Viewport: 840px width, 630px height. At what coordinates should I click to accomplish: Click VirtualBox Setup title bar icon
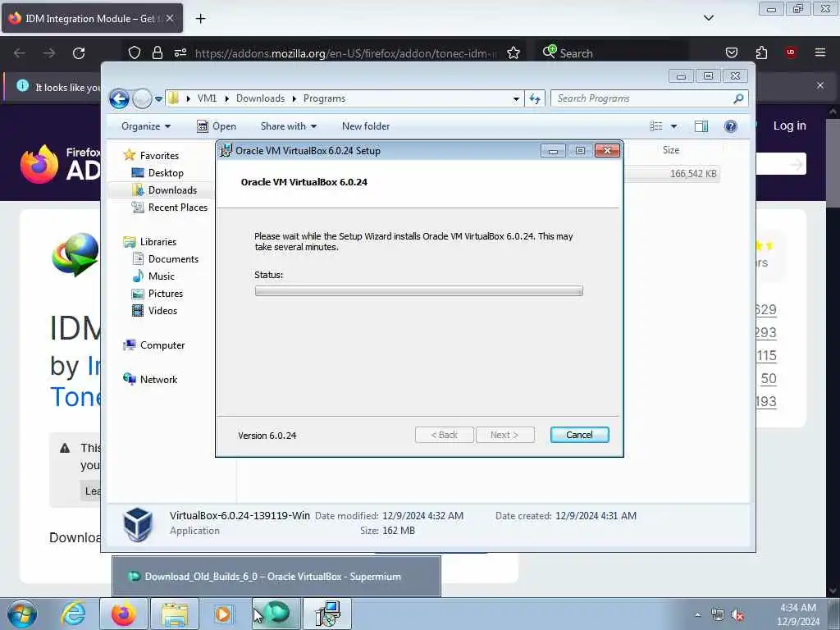point(226,151)
